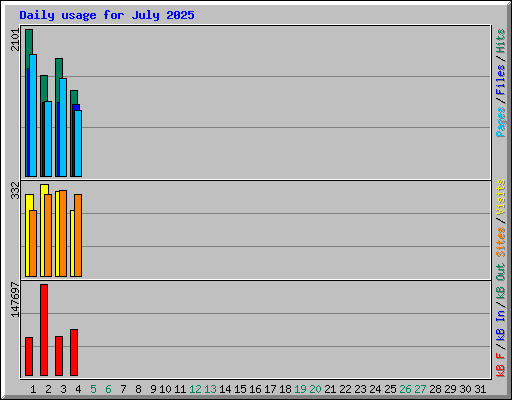The height and width of the screenshot is (400, 512).
Task: Click day 29 on the x-axis
Action: [x=450, y=389]
